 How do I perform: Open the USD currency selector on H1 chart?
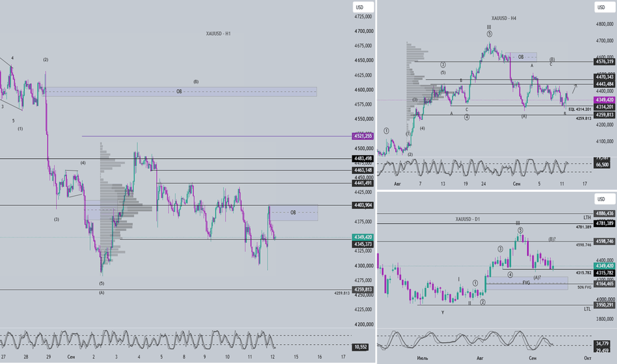coord(363,7)
